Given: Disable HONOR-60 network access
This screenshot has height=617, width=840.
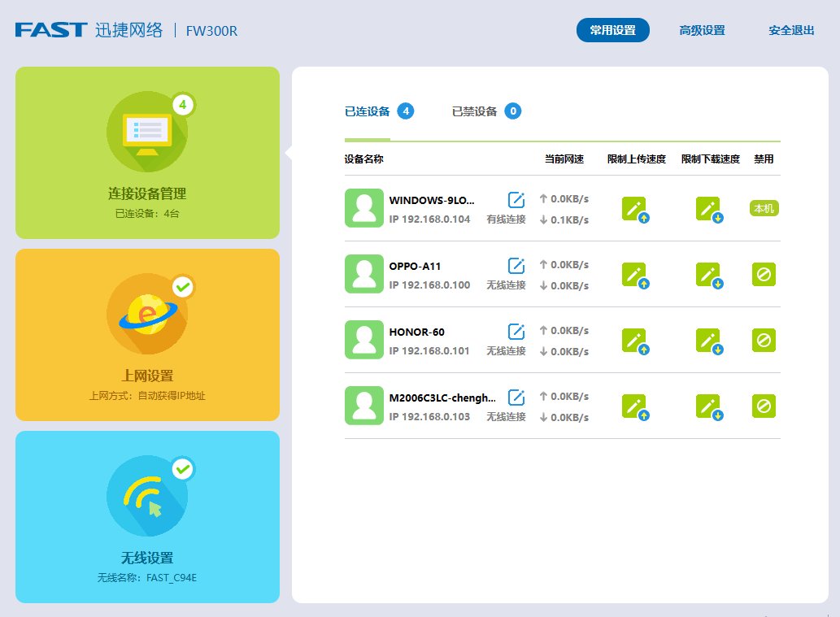Looking at the screenshot, I should (764, 341).
